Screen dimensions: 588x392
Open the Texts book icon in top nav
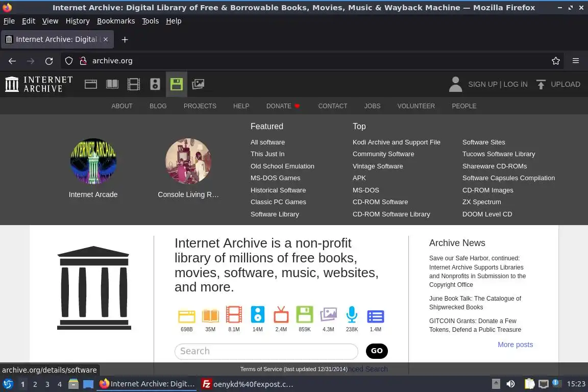(x=112, y=84)
